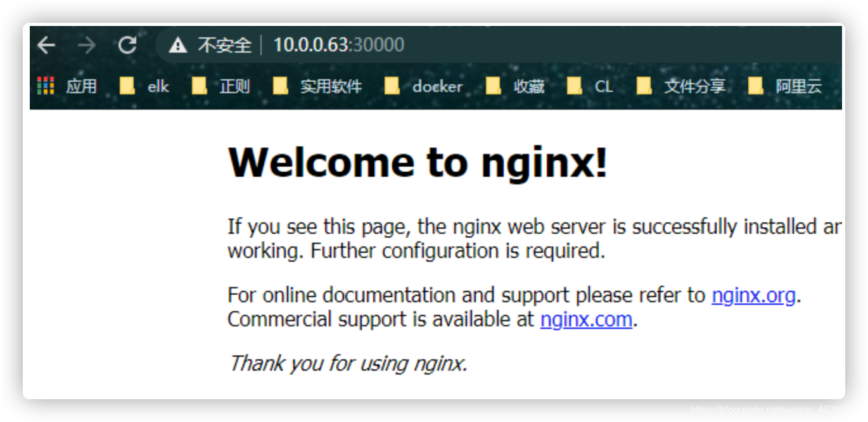Click the 不安全 security label
Screen dimensions: 868x422
pos(224,45)
